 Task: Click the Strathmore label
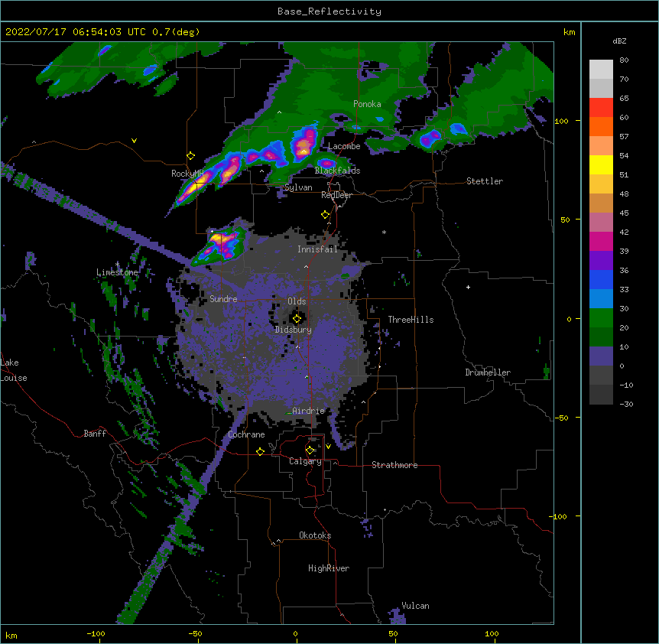[x=394, y=465]
